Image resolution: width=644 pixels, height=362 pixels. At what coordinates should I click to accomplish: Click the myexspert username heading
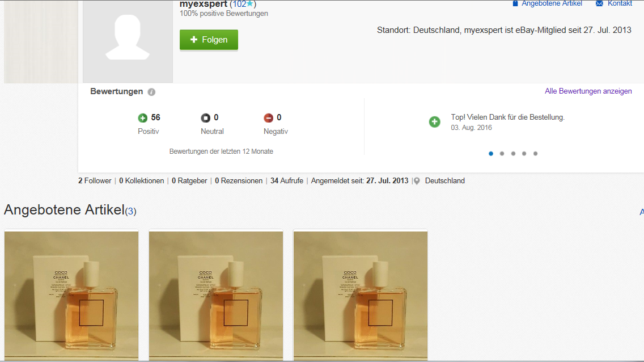204,4
